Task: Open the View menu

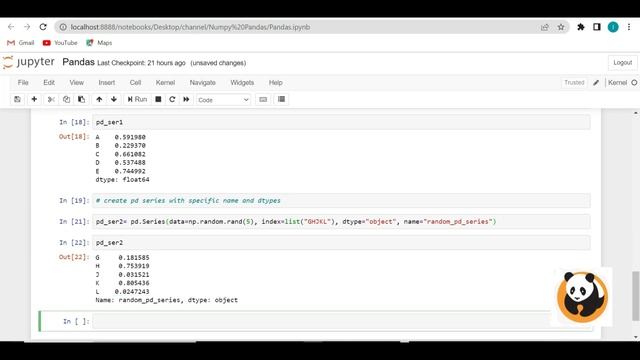Action: (76, 82)
